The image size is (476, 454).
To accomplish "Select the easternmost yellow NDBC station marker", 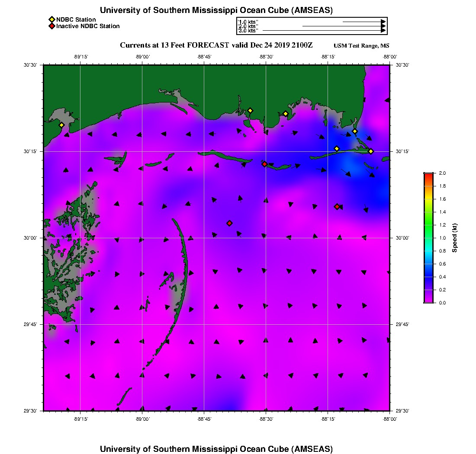I will coord(371,151).
